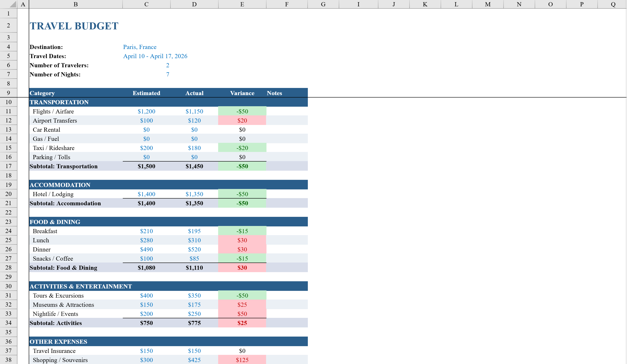Select Museums & Attractions label cell
The width and height of the screenshot is (627, 364).
click(63, 305)
